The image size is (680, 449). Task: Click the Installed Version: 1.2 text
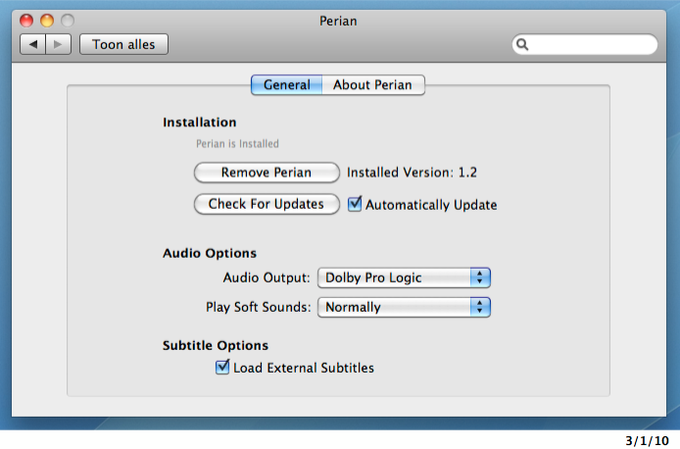point(412,173)
